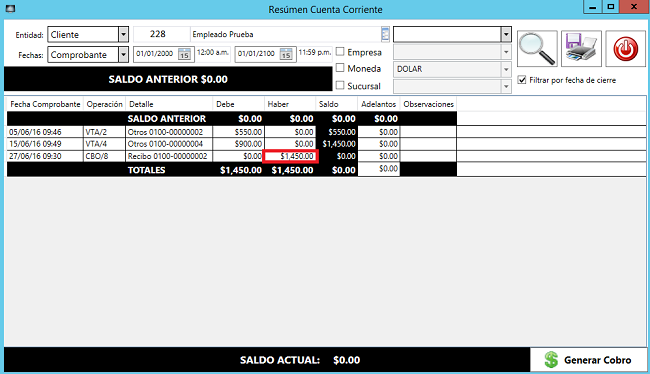The width and height of the screenshot is (650, 374).
Task: Click the window icon in title bar
Action: tap(10, 9)
